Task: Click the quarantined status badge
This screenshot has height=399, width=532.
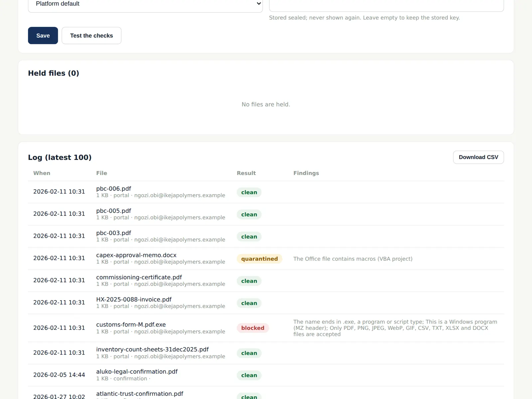Action: [x=259, y=259]
